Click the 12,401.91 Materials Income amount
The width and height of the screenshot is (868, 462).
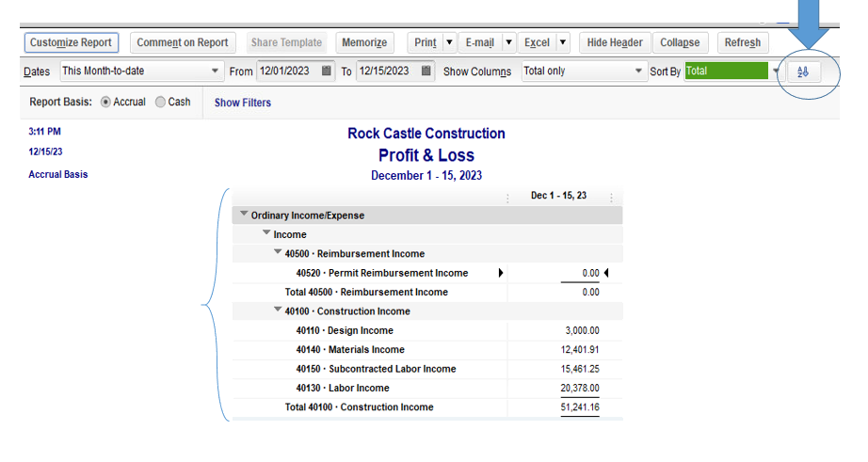pyautogui.click(x=580, y=350)
